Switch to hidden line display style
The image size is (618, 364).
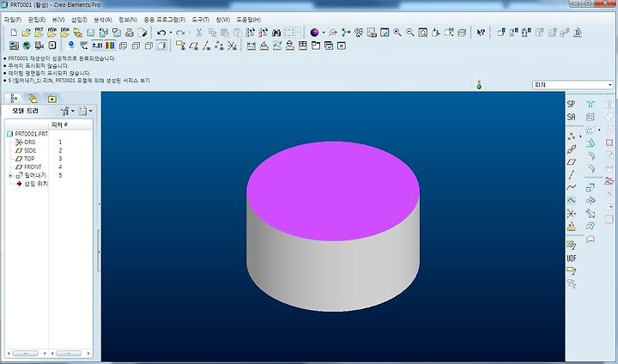(136, 45)
